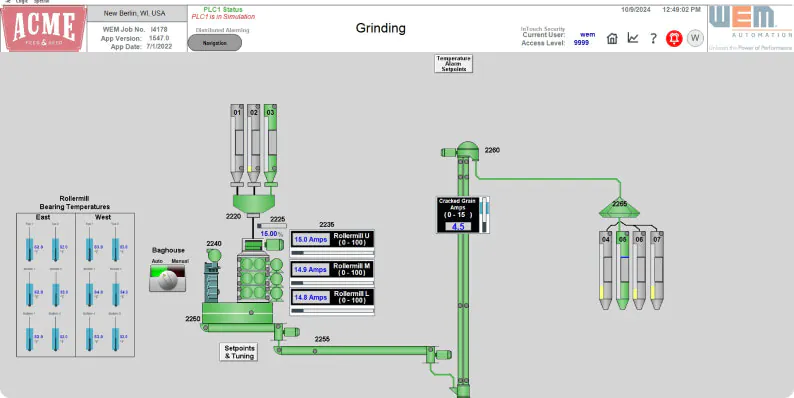Select destination bin 05

pos(623,270)
